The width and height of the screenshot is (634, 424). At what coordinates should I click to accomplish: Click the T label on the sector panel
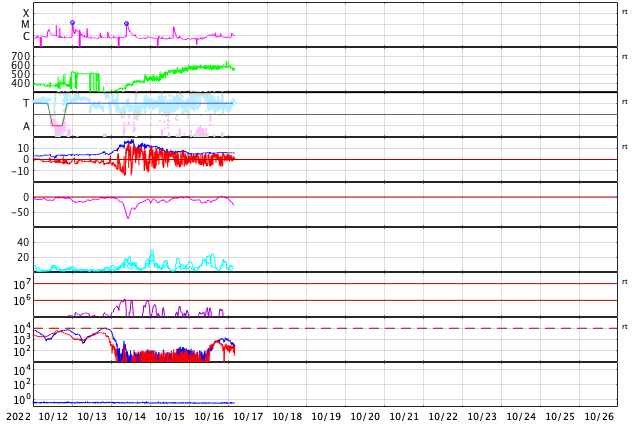[26, 103]
